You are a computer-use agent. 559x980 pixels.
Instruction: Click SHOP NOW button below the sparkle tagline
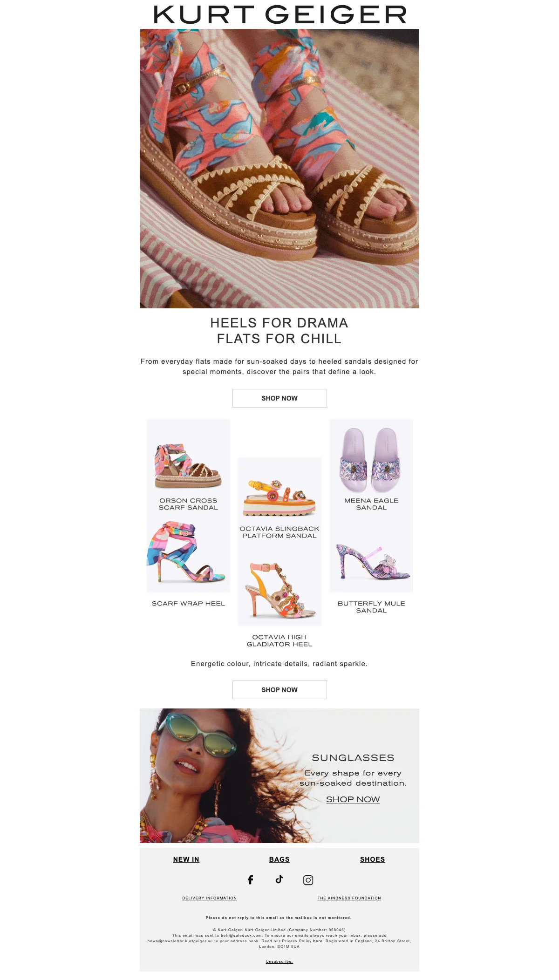coord(279,690)
